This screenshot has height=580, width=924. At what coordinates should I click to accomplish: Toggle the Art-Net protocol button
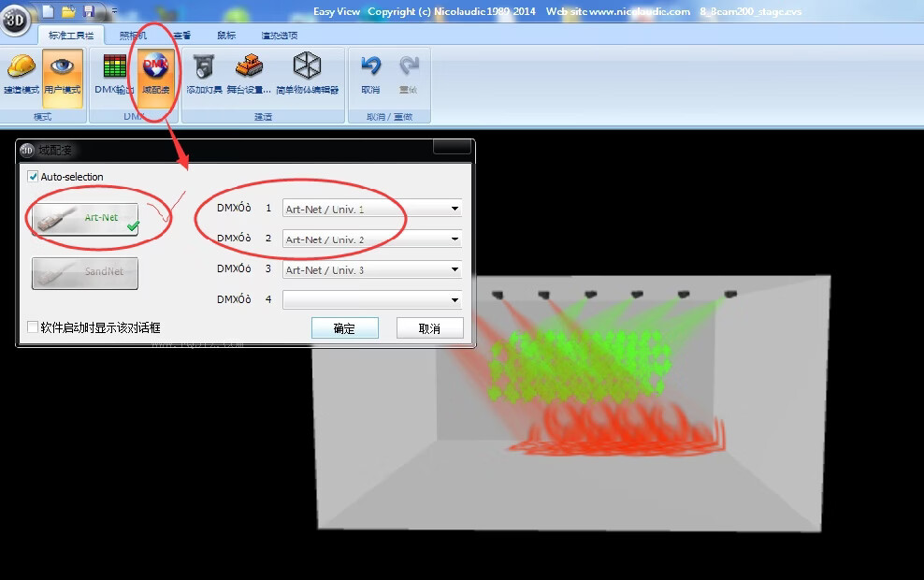[85, 219]
